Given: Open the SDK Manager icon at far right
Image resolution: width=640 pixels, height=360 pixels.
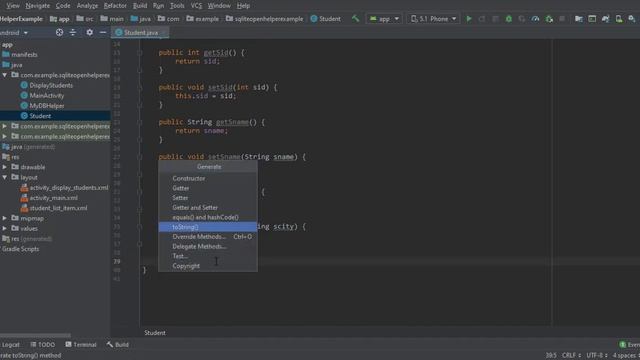Looking at the screenshot, I should pyautogui.click(x=632, y=19).
